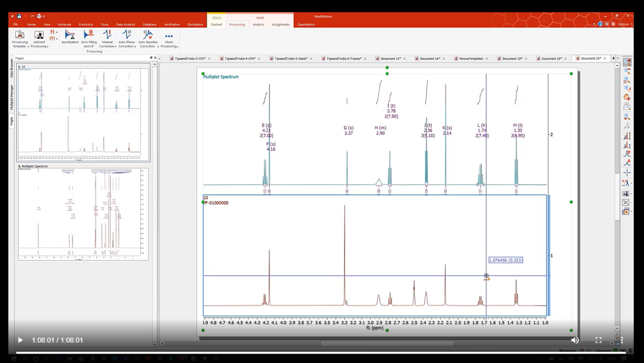The image size is (644, 363).
Task: Toggle video fullscreen icon
Action: tap(598, 340)
